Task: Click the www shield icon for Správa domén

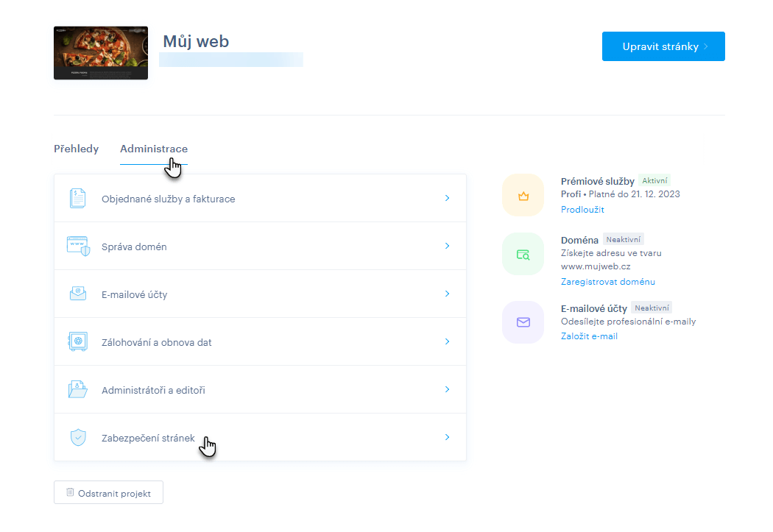Action: (77, 247)
